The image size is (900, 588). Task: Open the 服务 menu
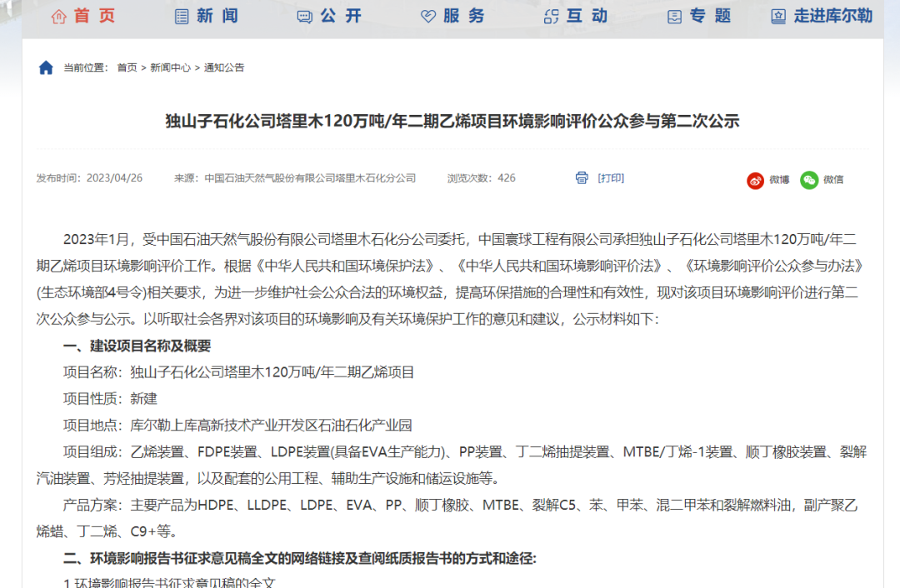tap(464, 16)
